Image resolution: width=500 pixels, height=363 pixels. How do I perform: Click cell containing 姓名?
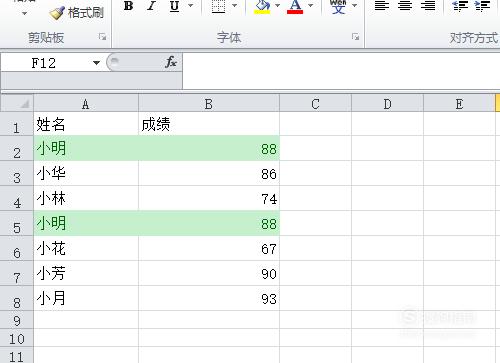86,124
